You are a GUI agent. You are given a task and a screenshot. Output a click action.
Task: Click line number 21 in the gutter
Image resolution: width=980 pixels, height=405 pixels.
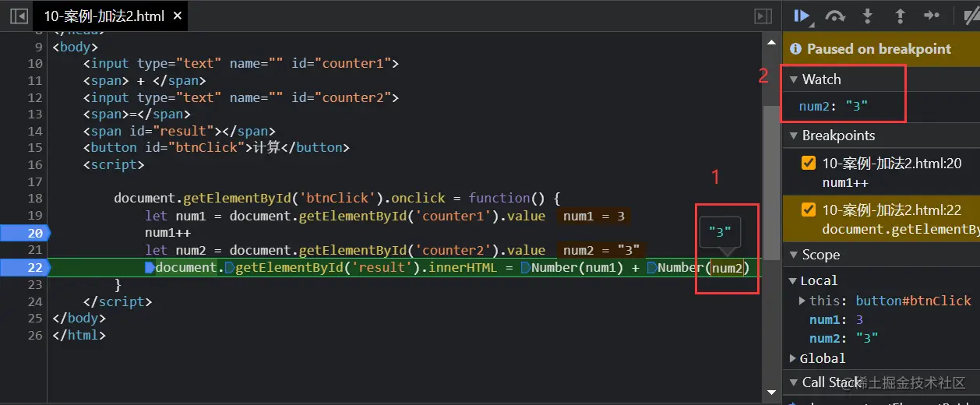(x=35, y=250)
